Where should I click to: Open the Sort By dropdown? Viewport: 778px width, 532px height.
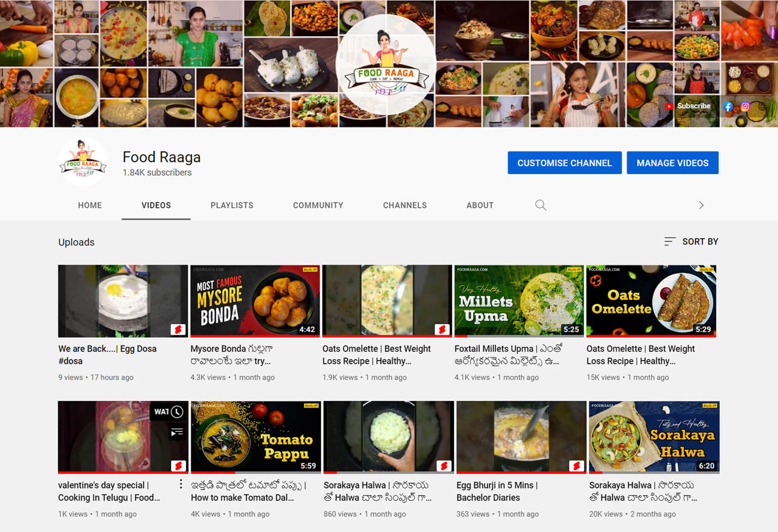click(691, 242)
